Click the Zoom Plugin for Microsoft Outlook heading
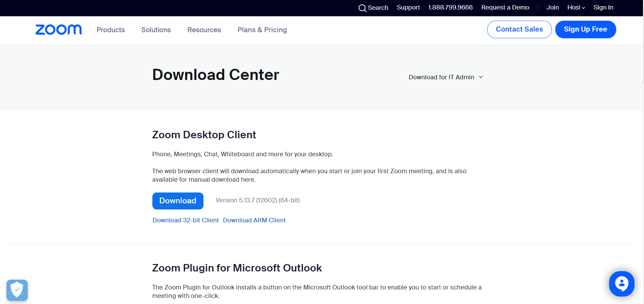This screenshot has height=304, width=644. (x=237, y=268)
